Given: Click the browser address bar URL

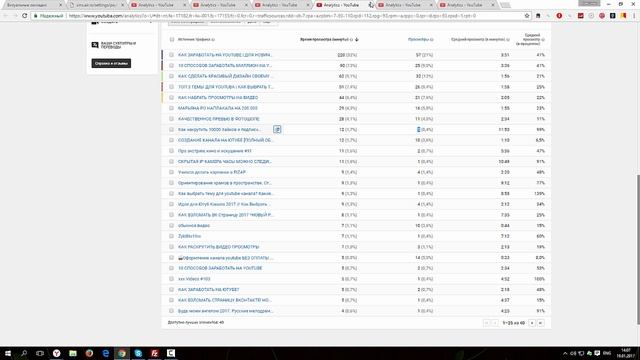Looking at the screenshot, I should (272, 16).
